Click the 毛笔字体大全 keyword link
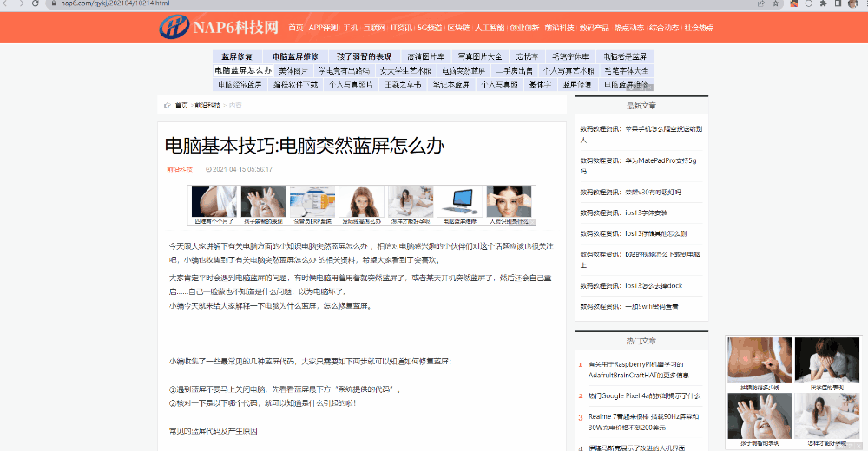This screenshot has width=868, height=451. pos(627,70)
